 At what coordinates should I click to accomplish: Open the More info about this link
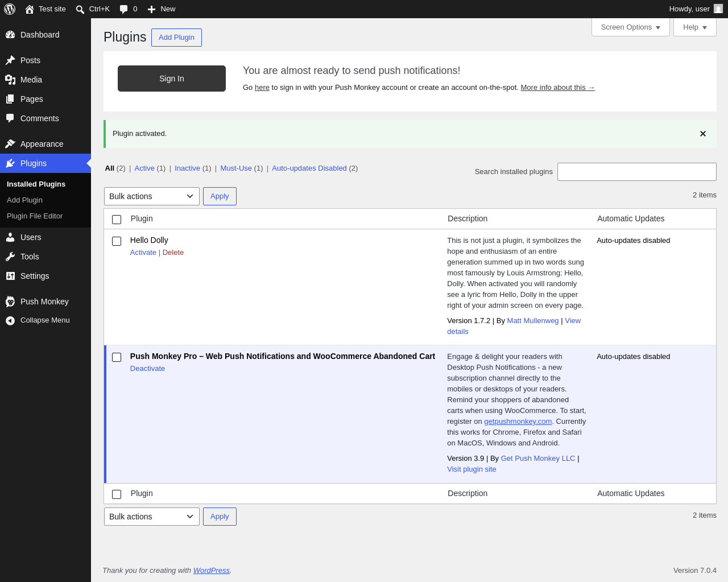click(x=557, y=88)
